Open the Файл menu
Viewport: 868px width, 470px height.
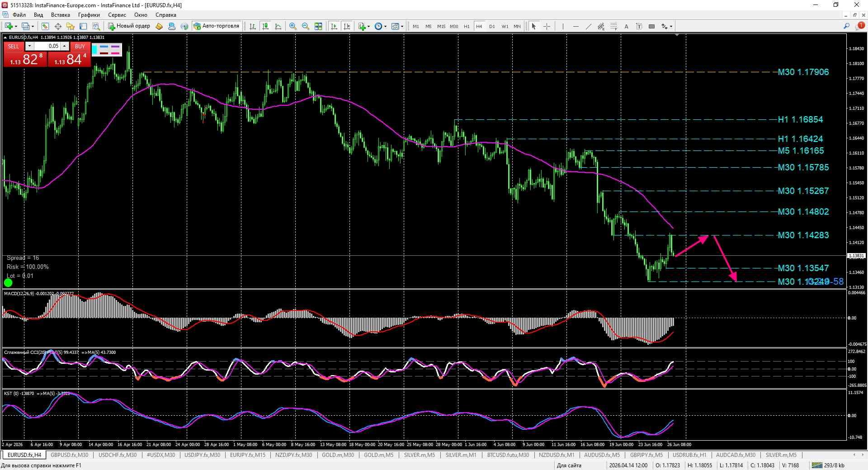(19, 15)
